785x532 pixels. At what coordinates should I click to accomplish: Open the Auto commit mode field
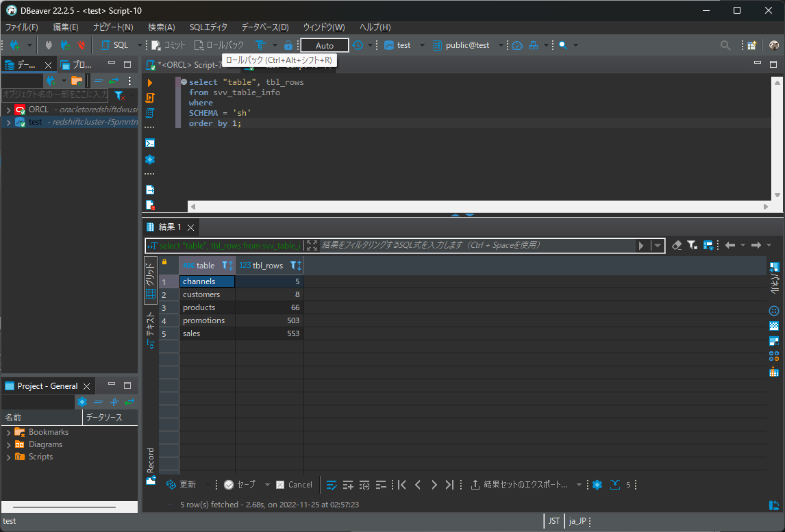[x=325, y=45]
